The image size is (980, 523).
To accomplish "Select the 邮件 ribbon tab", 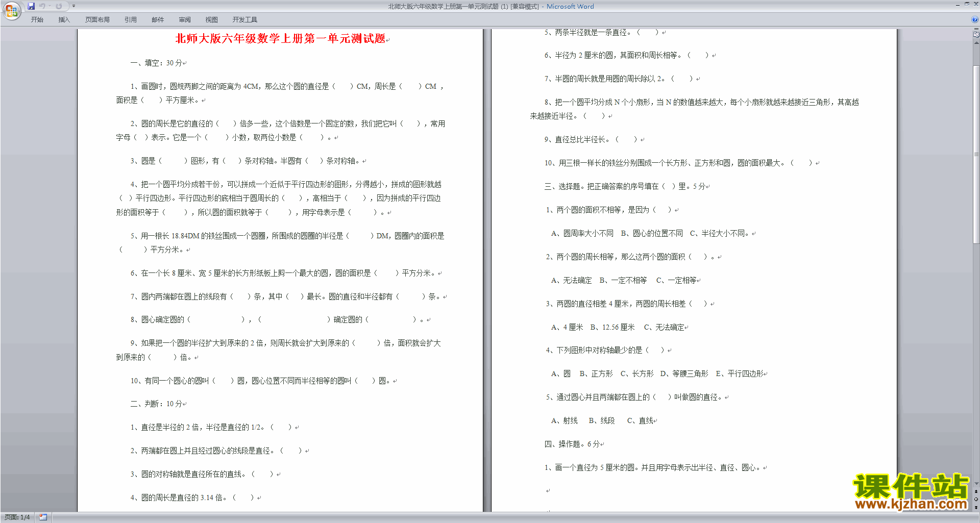I will (x=158, y=20).
